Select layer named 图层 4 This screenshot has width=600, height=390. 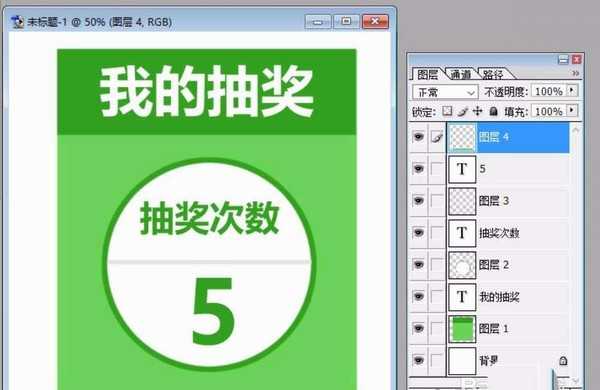pyautogui.click(x=494, y=137)
